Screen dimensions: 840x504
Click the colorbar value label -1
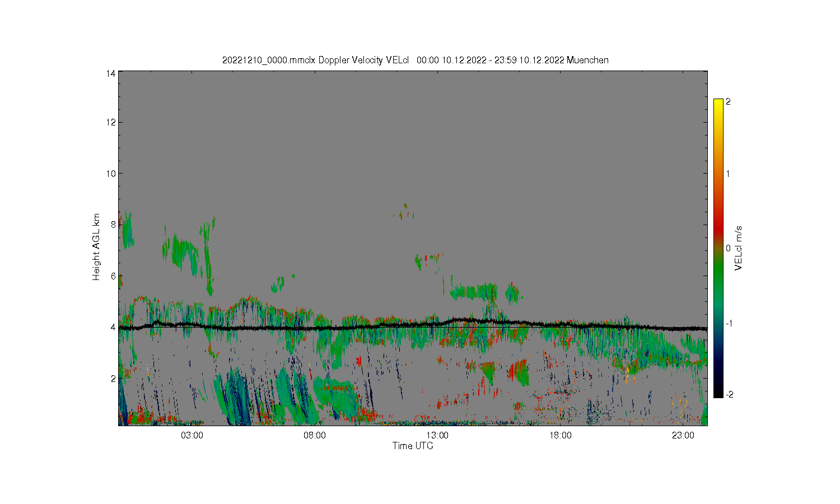click(x=729, y=323)
